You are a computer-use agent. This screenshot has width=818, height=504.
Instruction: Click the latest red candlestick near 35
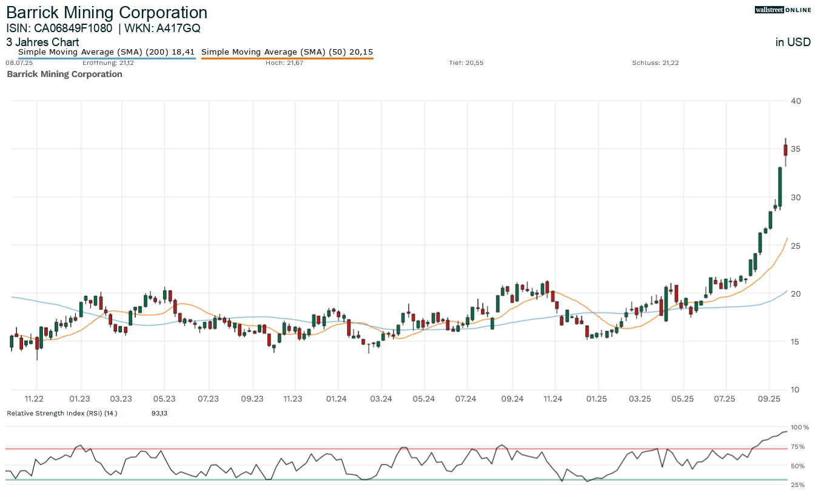point(785,150)
